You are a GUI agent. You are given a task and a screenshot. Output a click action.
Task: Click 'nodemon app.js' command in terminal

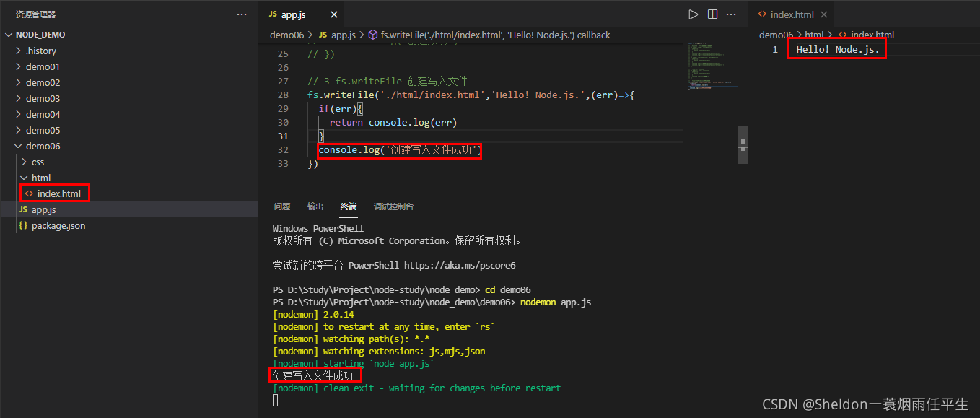tap(556, 302)
